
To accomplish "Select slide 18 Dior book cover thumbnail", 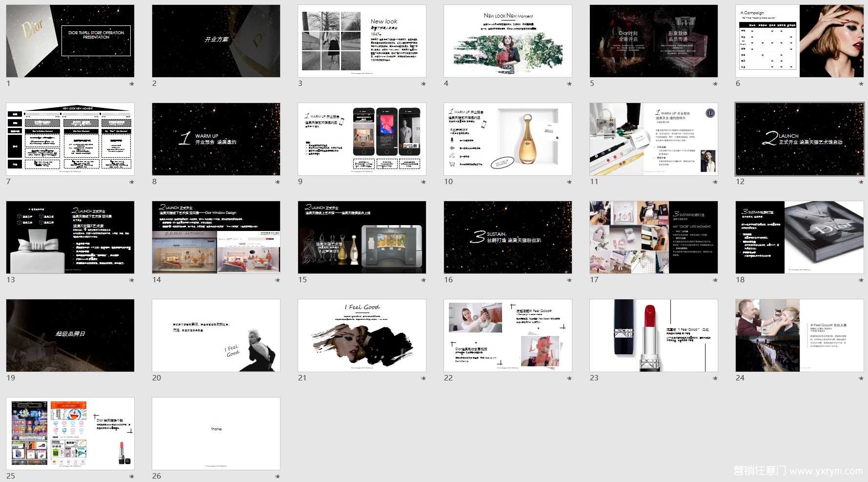I will pyautogui.click(x=800, y=237).
